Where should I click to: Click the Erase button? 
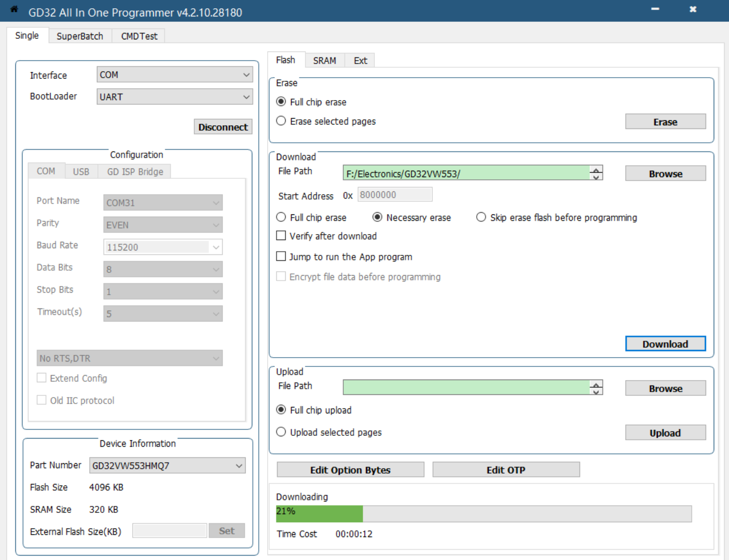pyautogui.click(x=666, y=122)
